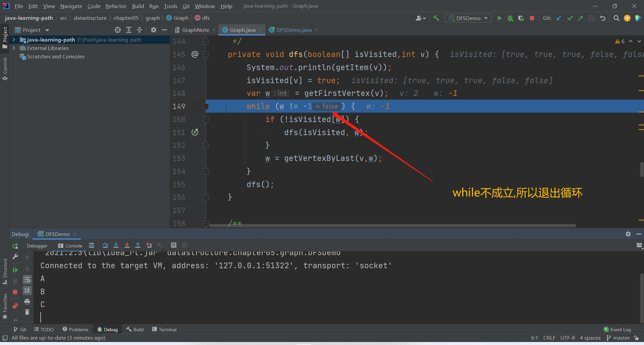Run DFSDemo with the green play icon
The height and width of the screenshot is (345, 644).
(499, 18)
